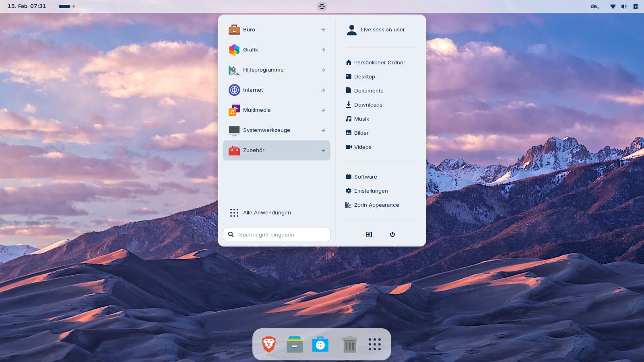Show the app grid from dock
The height and width of the screenshot is (362, 644).
click(374, 345)
